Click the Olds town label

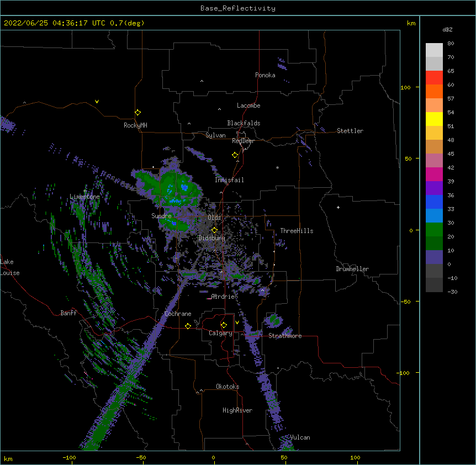pyautogui.click(x=214, y=218)
